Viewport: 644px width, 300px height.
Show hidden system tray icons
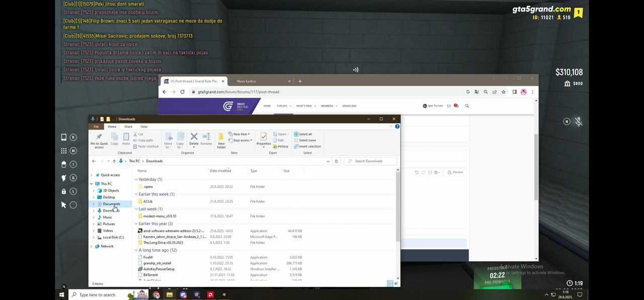546,295
